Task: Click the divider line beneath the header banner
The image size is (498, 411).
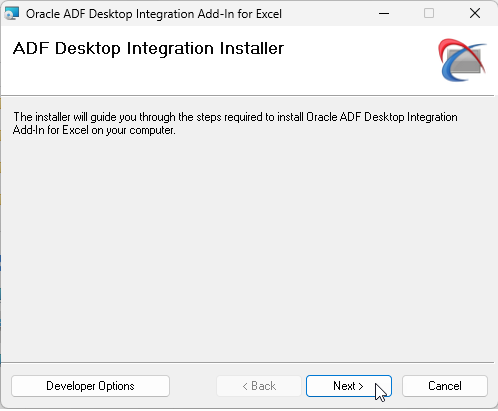Action: (247, 96)
